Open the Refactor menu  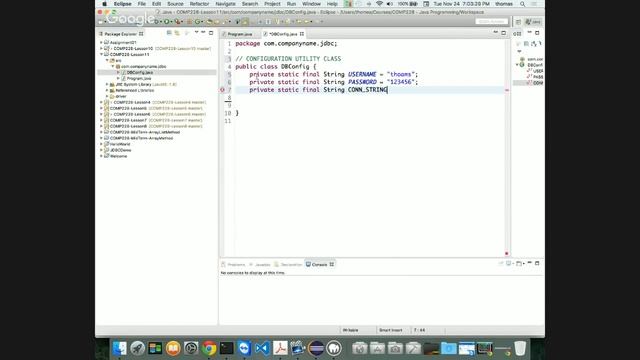pos(199,4)
